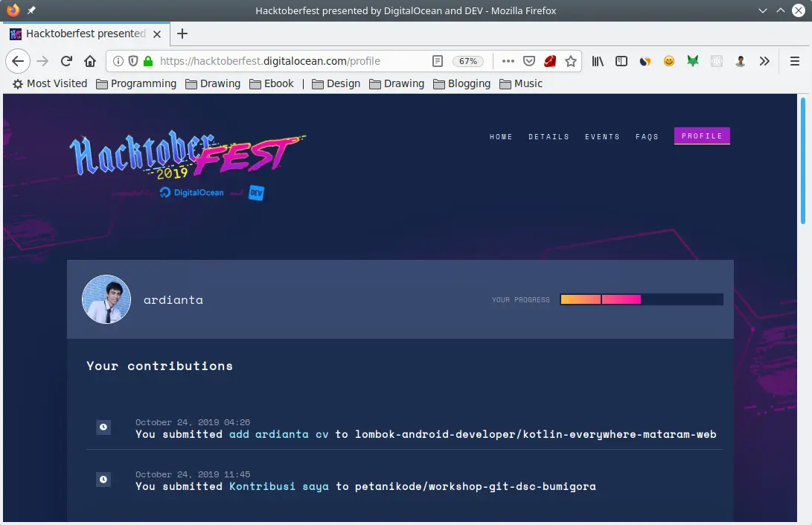Open DETAILS in site navigation
Viewport: 812px width, 525px height.
[549, 137]
